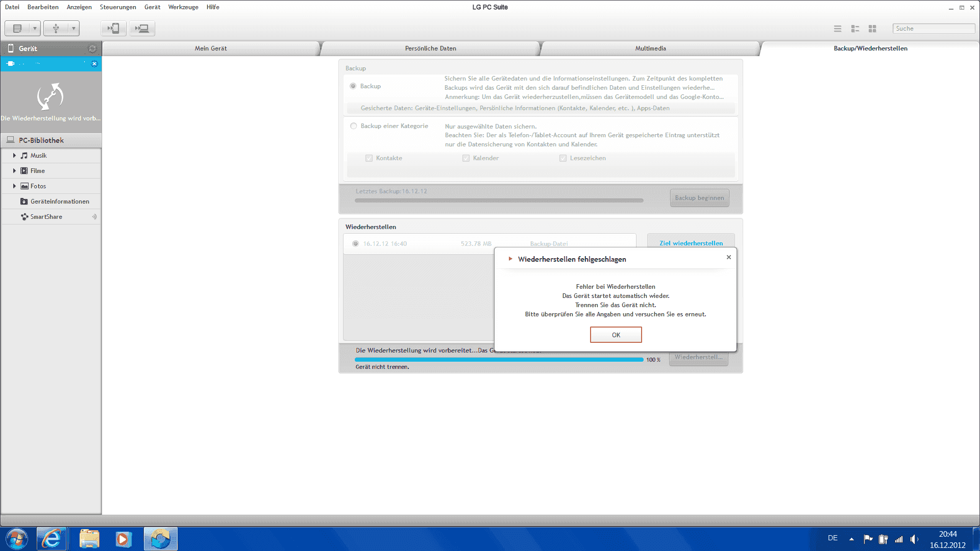Viewport: 980px width, 551px height.
Task: Check the Kalender checkbox
Action: tap(466, 158)
